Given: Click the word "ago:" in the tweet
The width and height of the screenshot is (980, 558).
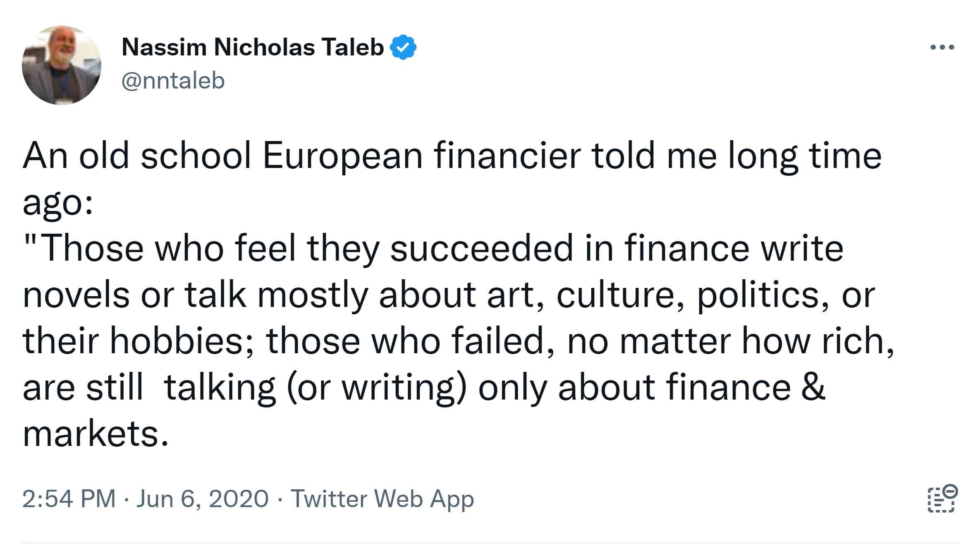Looking at the screenshot, I should pyautogui.click(x=58, y=203).
